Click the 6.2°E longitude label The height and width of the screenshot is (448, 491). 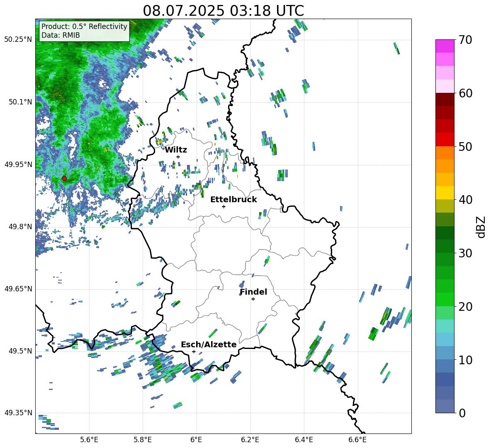point(250,440)
